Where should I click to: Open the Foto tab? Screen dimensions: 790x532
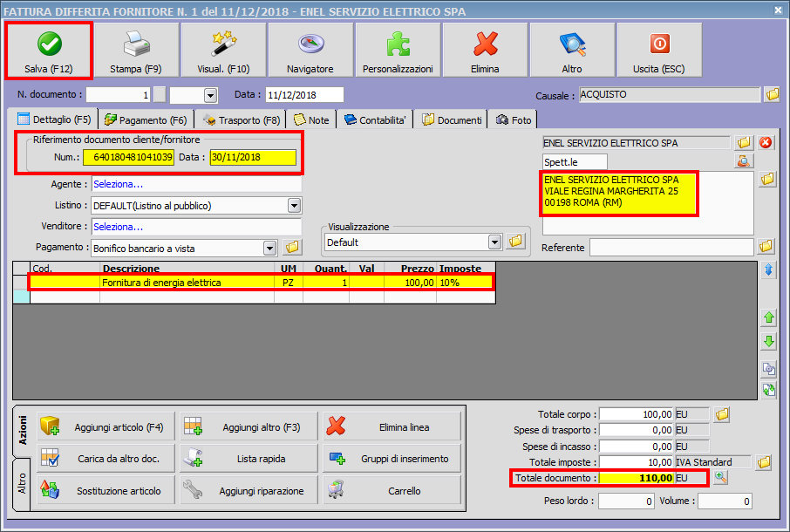click(514, 119)
